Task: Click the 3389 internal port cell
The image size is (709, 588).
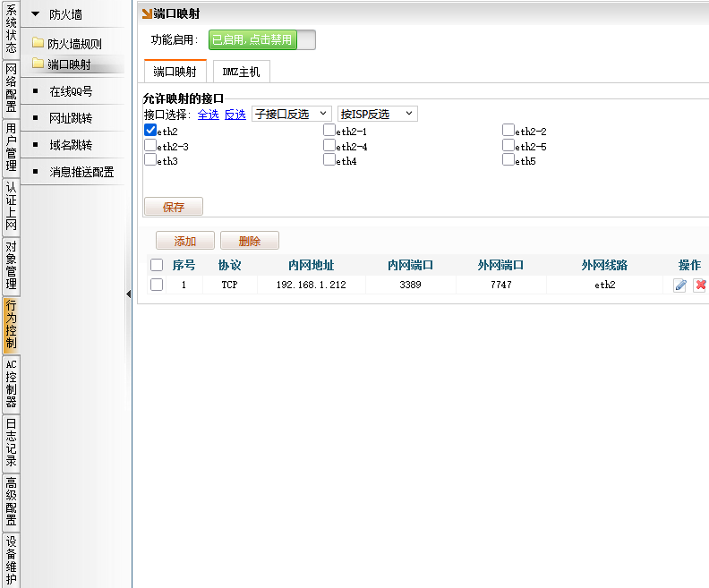Action: (x=411, y=285)
